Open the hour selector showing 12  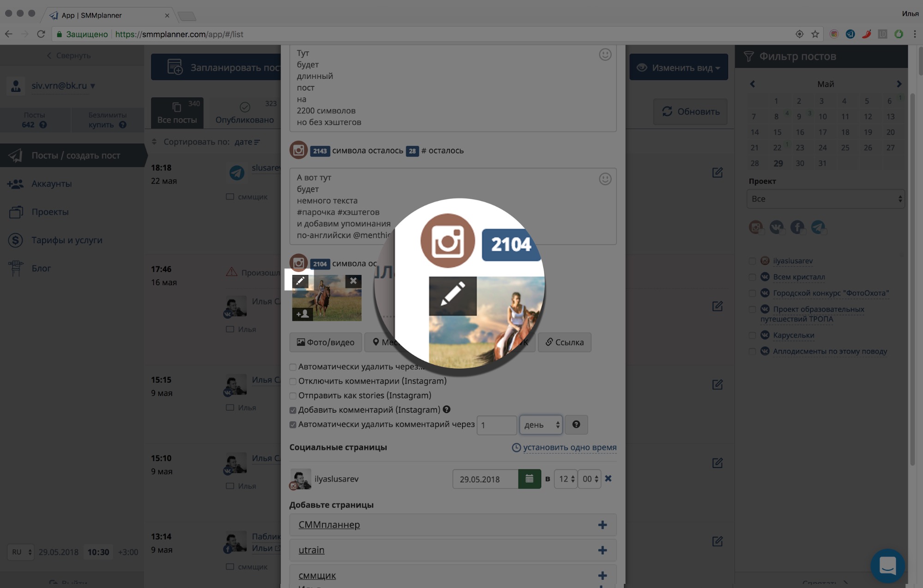(566, 479)
